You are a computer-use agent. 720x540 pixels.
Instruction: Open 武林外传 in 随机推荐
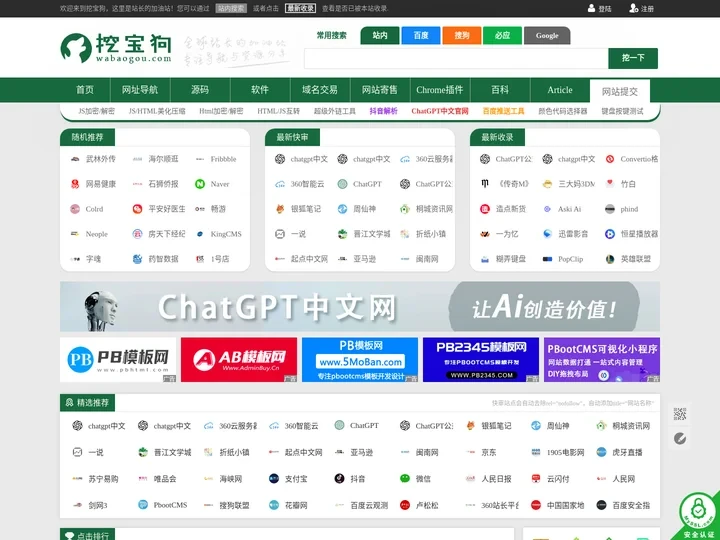(101, 159)
